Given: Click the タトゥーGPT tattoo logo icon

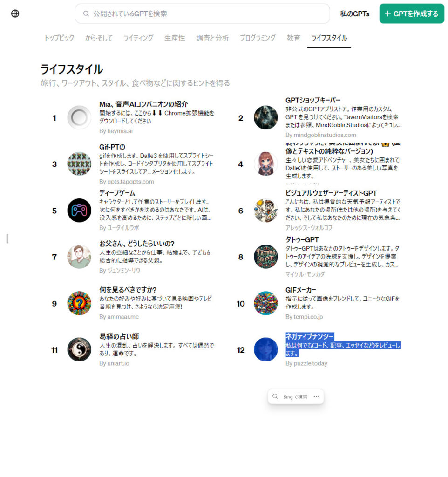Looking at the screenshot, I should coord(265,257).
